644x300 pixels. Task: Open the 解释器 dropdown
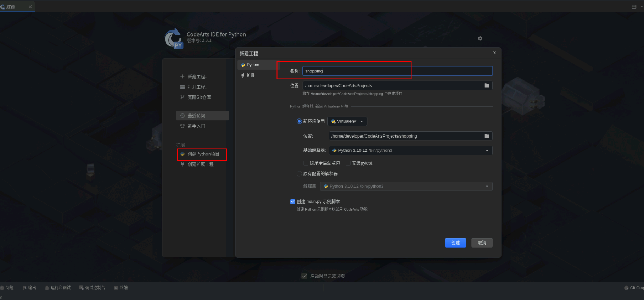(406, 187)
